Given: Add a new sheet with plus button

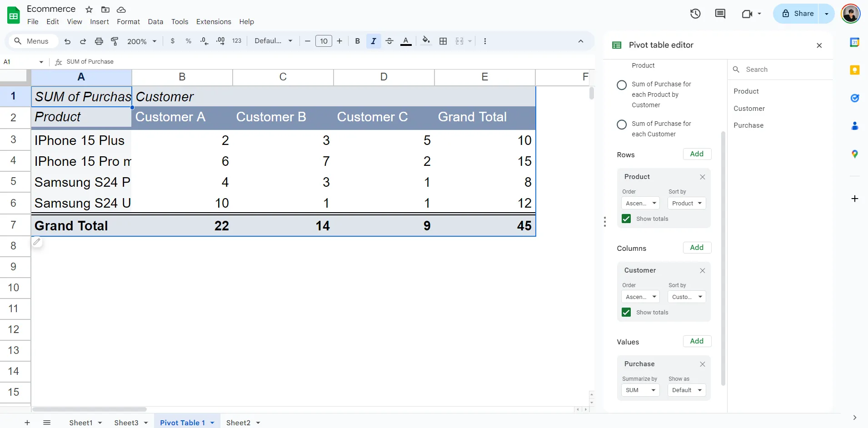Looking at the screenshot, I should (27, 423).
